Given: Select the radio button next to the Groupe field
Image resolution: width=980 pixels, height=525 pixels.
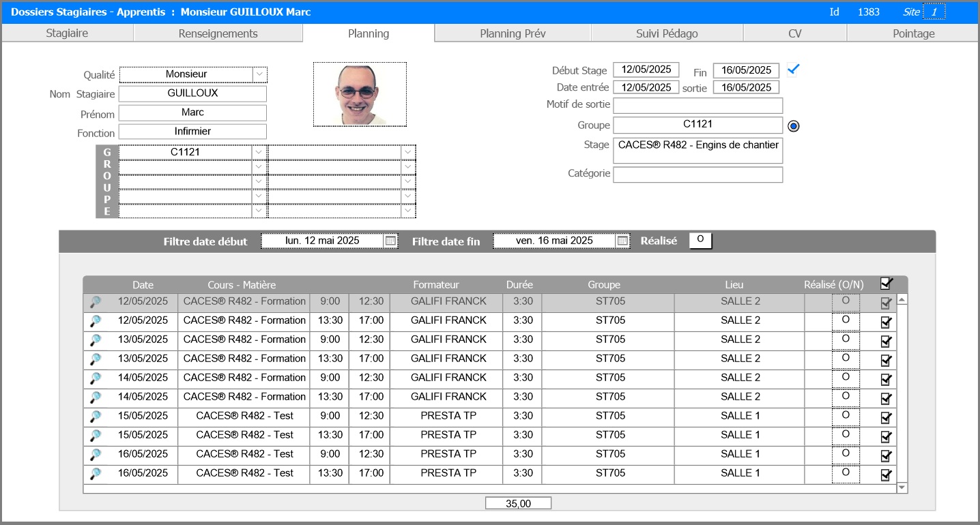Looking at the screenshot, I should coord(792,125).
